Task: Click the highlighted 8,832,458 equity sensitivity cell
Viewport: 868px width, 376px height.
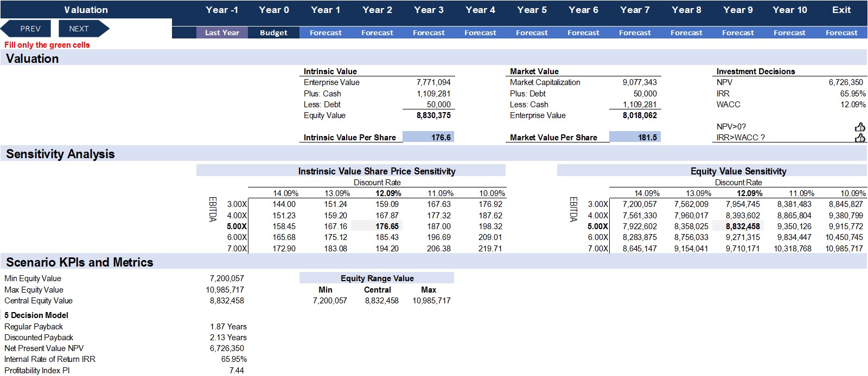Action: tap(738, 226)
